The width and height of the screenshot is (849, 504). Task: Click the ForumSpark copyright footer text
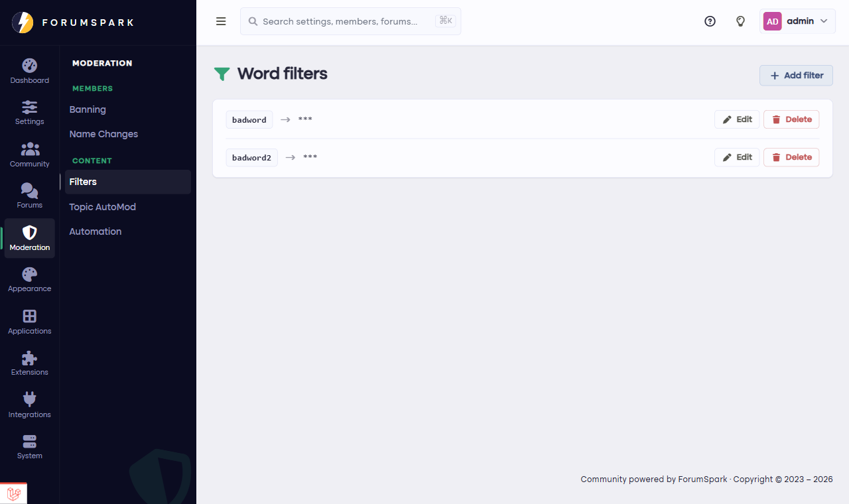pos(706,479)
